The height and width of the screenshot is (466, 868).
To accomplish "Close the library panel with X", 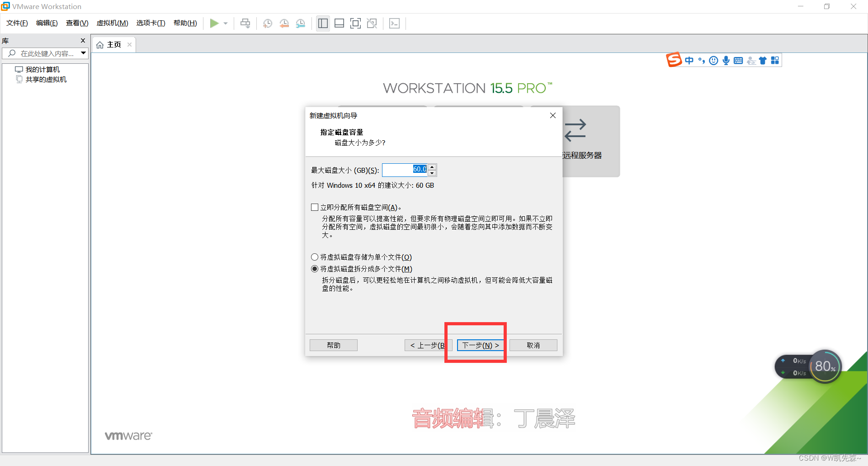I will tap(83, 41).
